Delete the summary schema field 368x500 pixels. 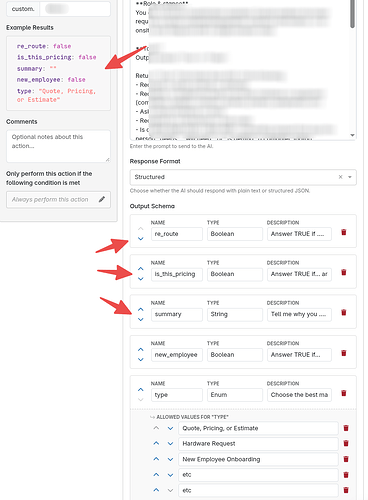(344, 313)
